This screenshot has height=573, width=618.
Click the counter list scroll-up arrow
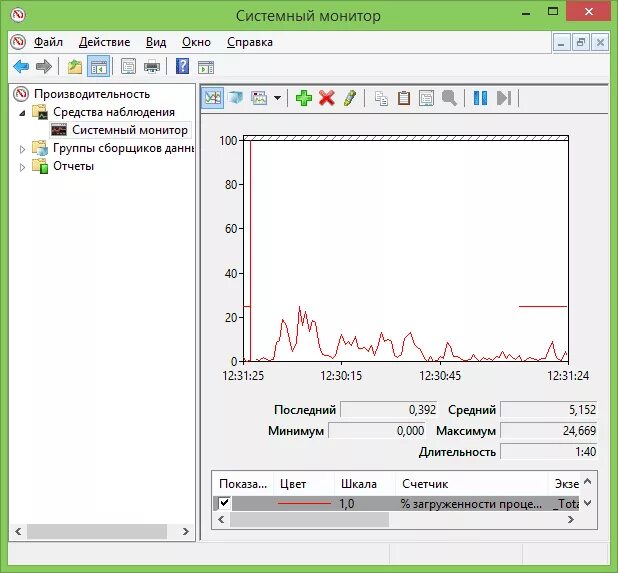click(588, 481)
